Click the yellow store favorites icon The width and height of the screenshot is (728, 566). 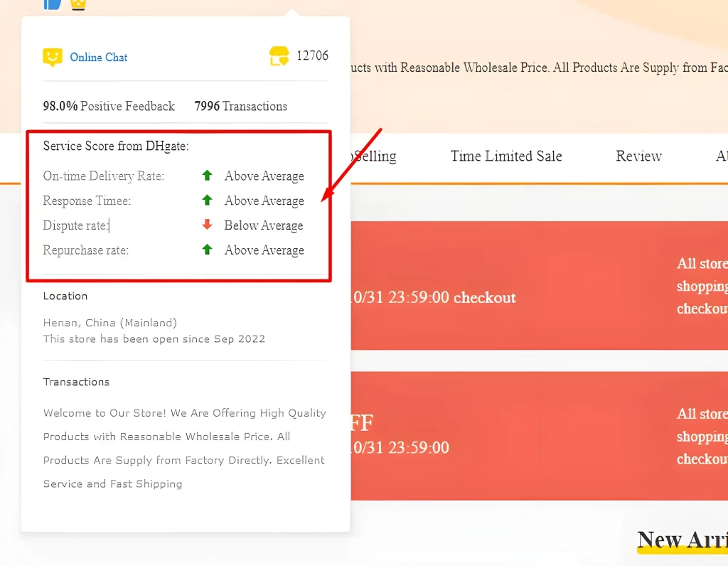click(279, 56)
